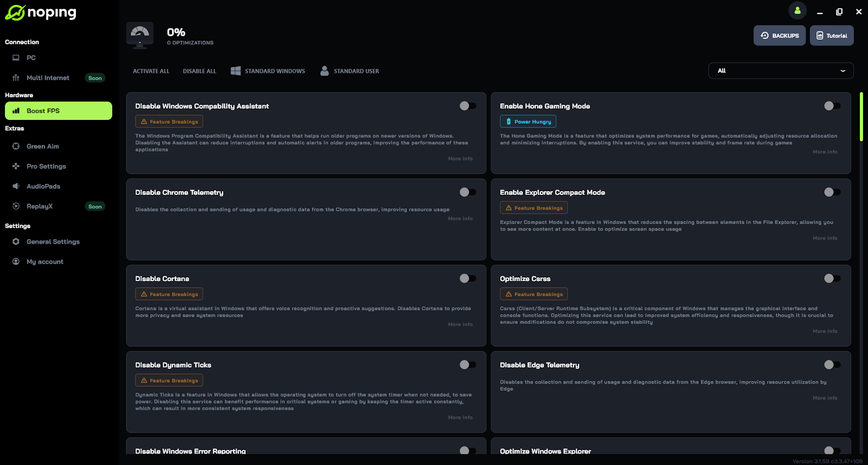Open More info for Disable Edge Telemetry
The image size is (868, 465).
coord(825,398)
